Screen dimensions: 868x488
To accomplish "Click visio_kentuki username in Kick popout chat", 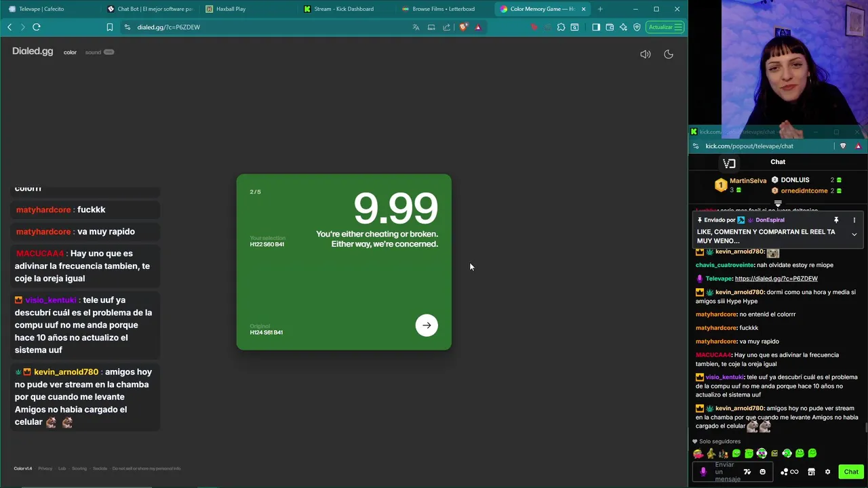I will [724, 377].
